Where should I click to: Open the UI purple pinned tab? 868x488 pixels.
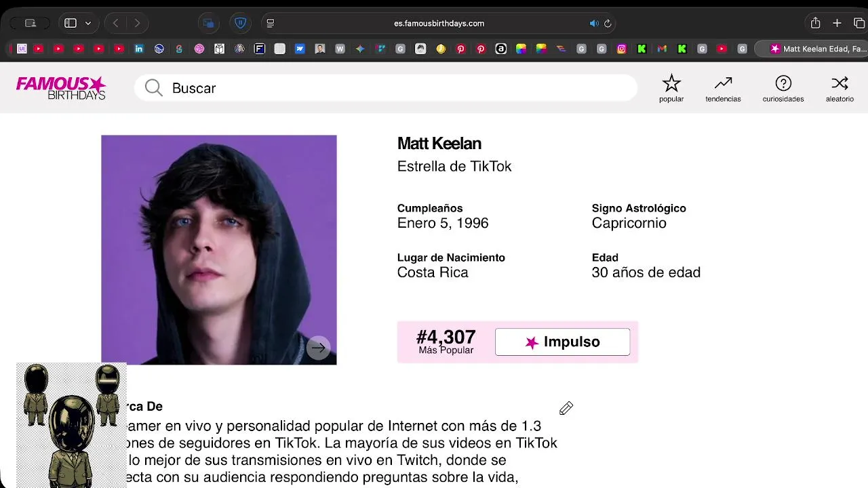22,49
